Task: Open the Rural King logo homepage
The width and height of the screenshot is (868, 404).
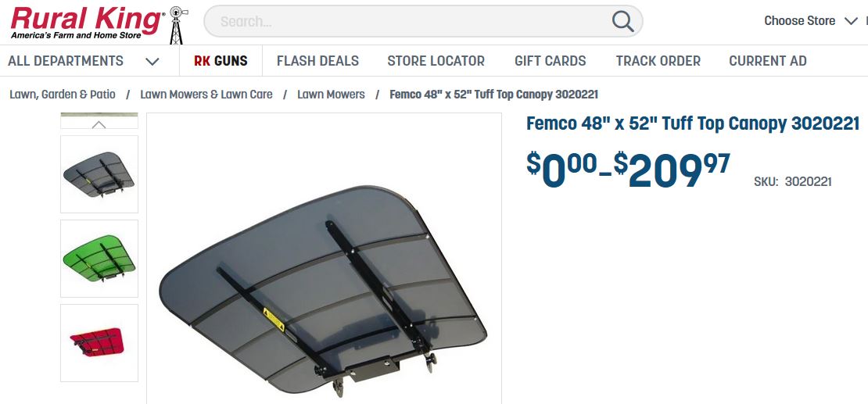Action: pos(87,23)
